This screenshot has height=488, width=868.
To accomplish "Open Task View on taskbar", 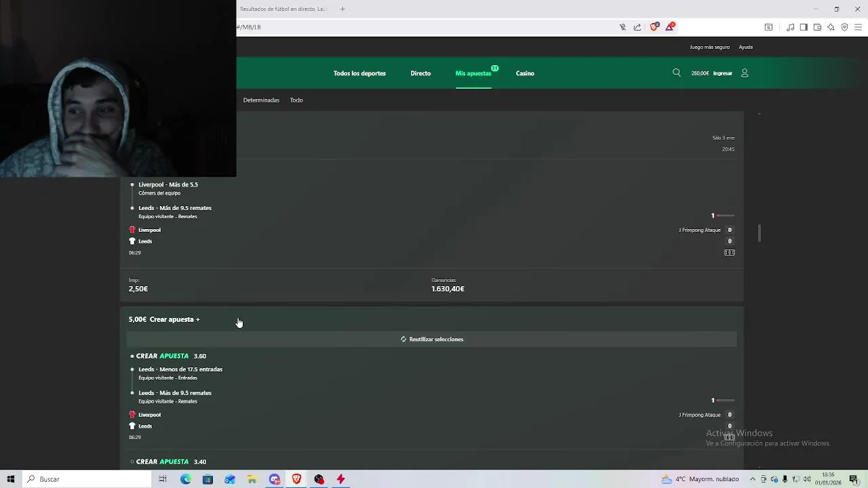I will tap(163, 479).
